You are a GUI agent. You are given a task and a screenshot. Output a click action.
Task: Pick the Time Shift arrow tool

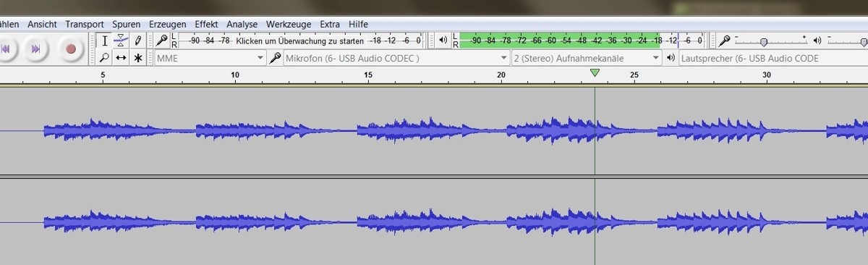pyautogui.click(x=121, y=58)
